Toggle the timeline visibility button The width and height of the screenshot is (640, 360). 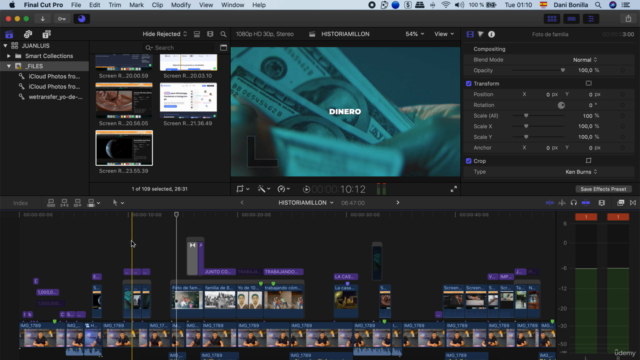[x=571, y=19]
